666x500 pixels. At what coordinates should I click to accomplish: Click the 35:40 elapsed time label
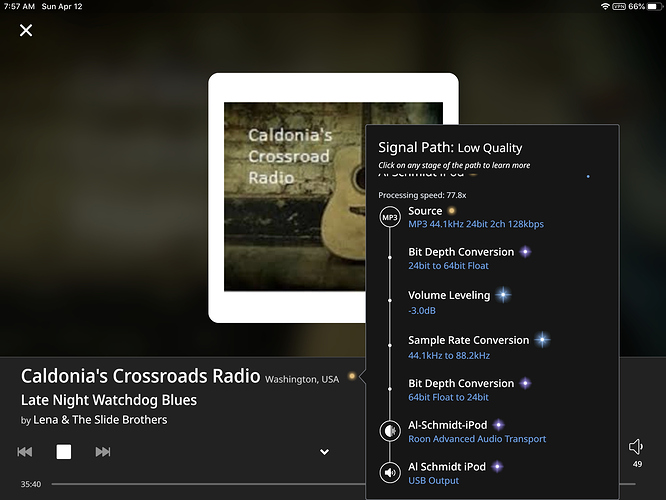(x=31, y=484)
